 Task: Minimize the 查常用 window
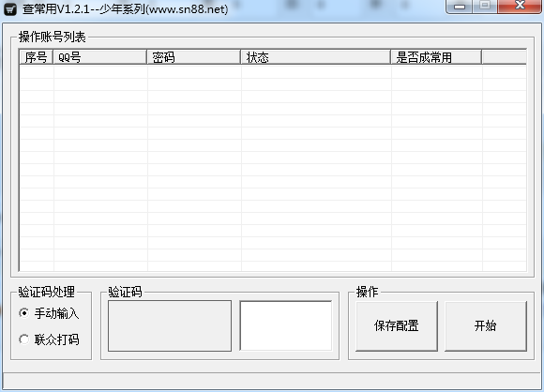(x=460, y=7)
